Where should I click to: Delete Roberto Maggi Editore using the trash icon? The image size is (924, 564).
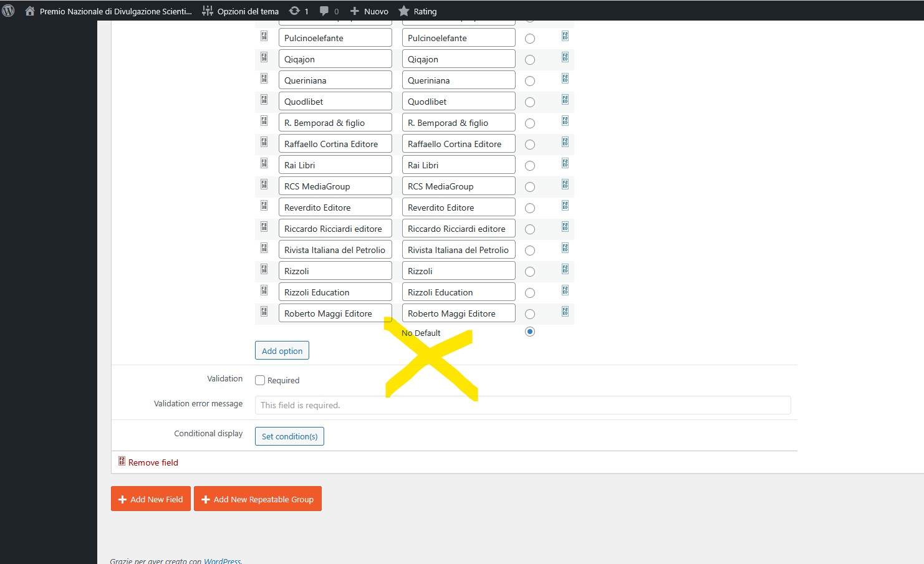(x=565, y=312)
